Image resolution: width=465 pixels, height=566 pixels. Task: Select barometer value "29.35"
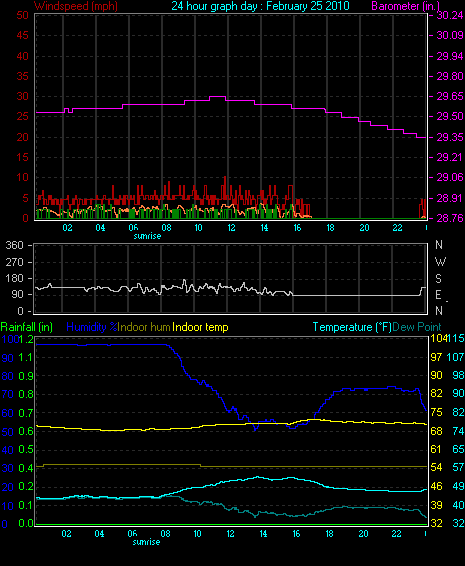click(450, 137)
